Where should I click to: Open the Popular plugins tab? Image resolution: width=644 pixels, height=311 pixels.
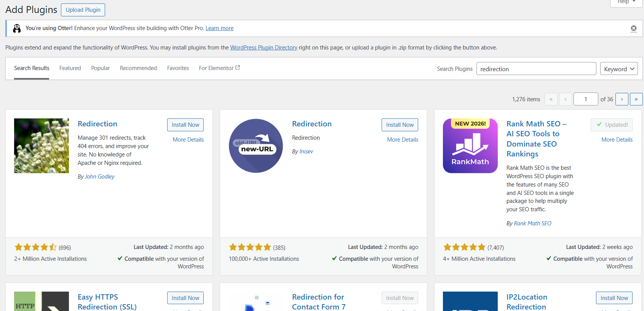pos(101,68)
